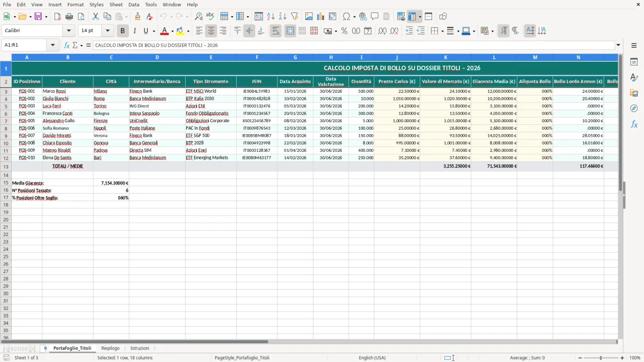Image resolution: width=644 pixels, height=362 pixels.
Task: Click column header K
Action: point(445,57)
